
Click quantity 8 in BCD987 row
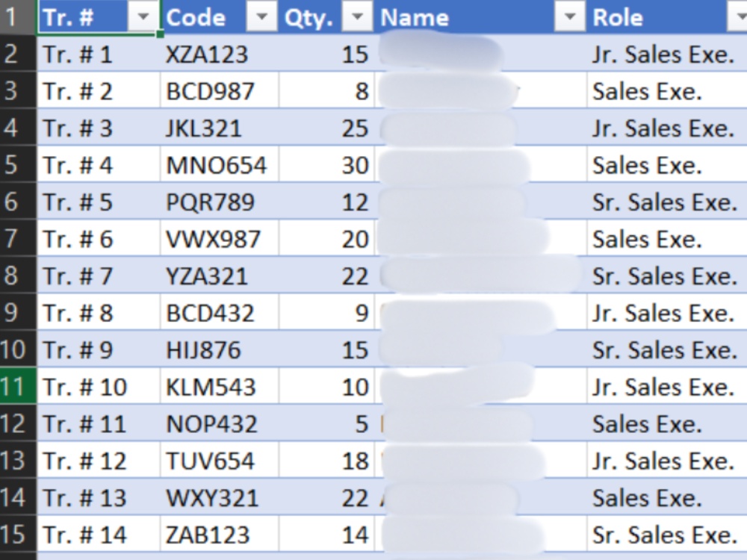point(327,90)
